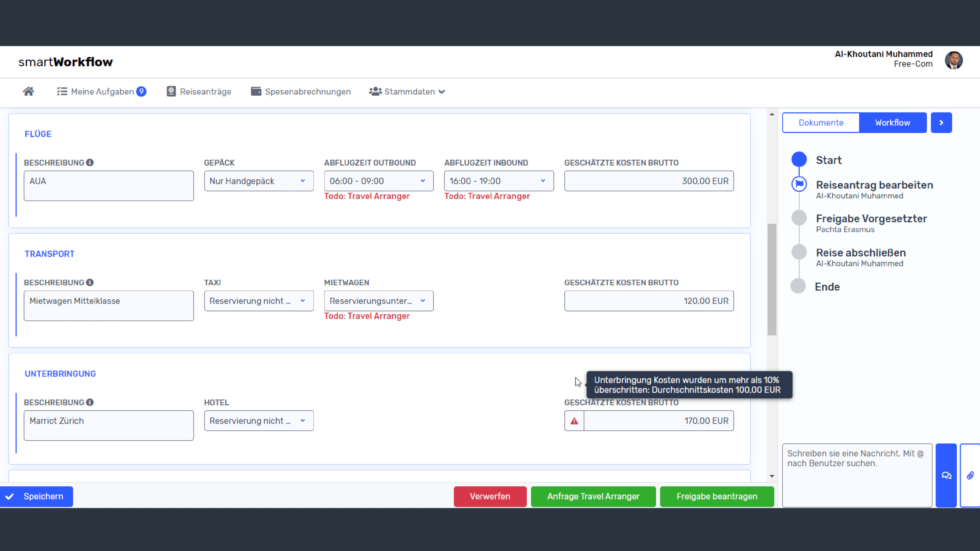Click Reiseantrag bearbeiten flag marker

[x=799, y=184]
